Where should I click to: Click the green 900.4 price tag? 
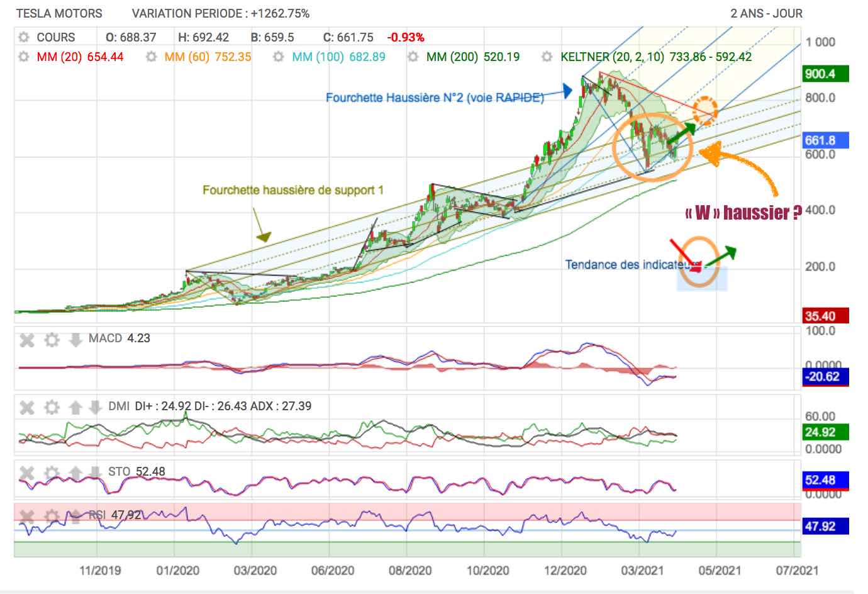tap(826, 74)
